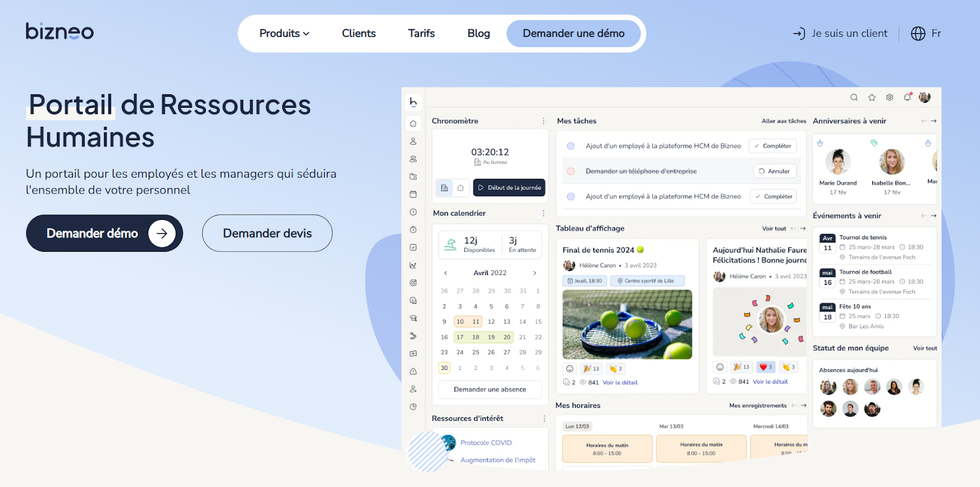Open the tennis balls post image
This screenshot has height=487, width=980.
tap(627, 325)
